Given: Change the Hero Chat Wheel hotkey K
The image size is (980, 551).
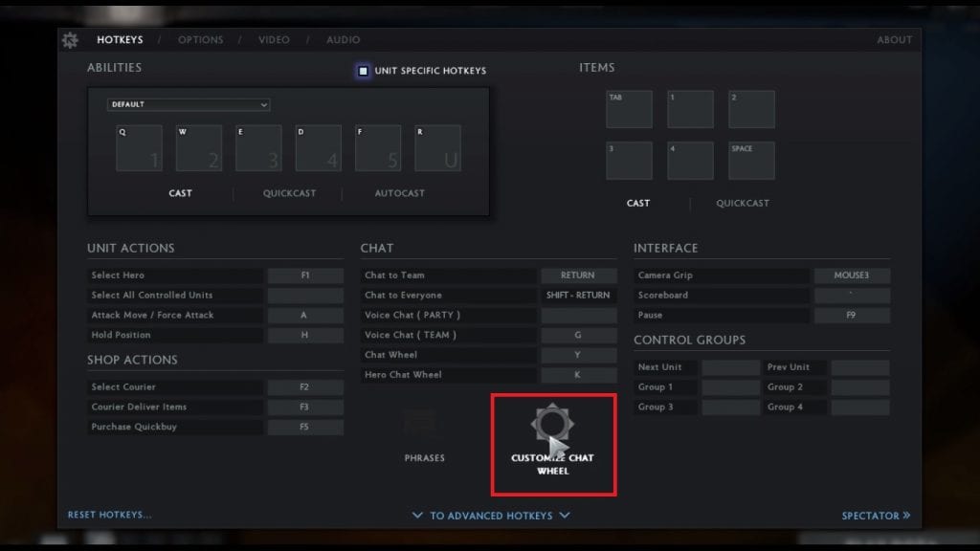Looking at the screenshot, I should point(579,375).
